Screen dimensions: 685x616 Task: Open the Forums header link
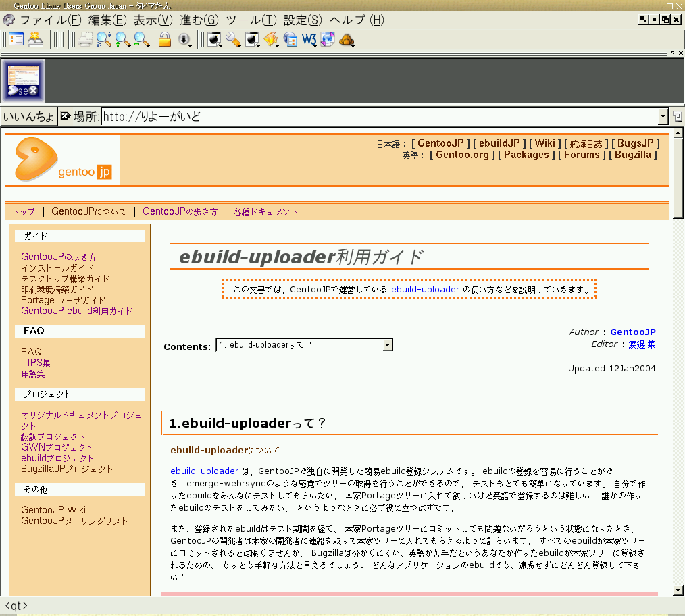click(x=582, y=155)
